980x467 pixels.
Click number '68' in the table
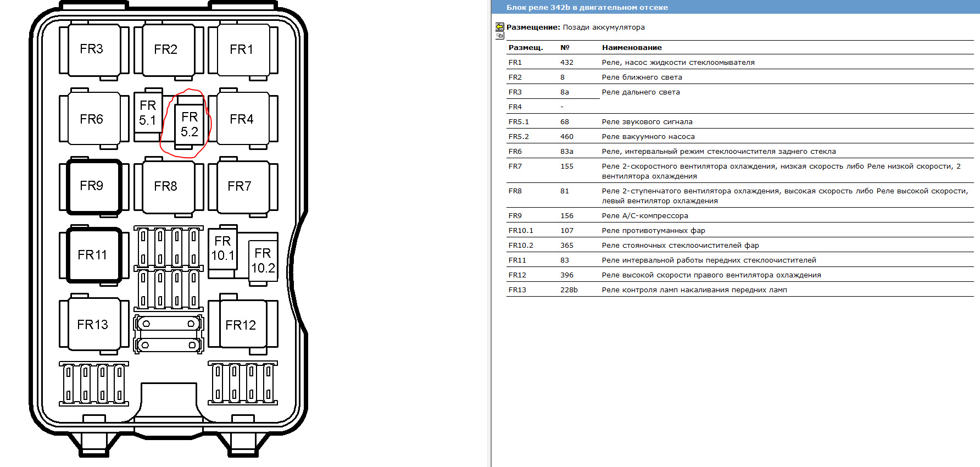565,122
